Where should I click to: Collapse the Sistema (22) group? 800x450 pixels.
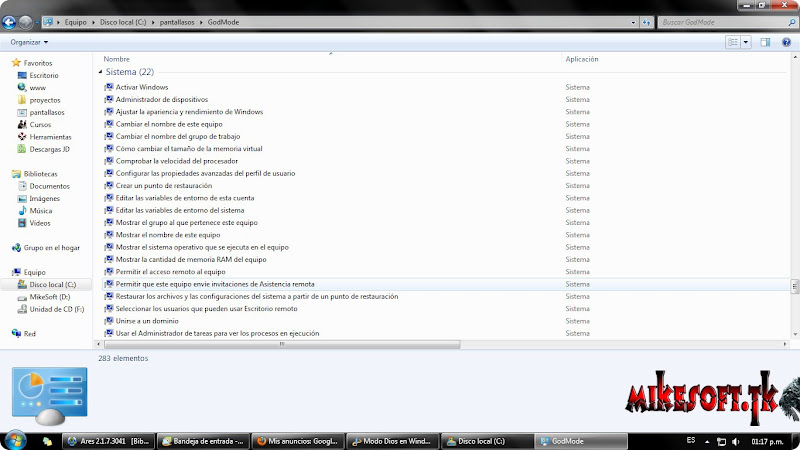pos(101,72)
